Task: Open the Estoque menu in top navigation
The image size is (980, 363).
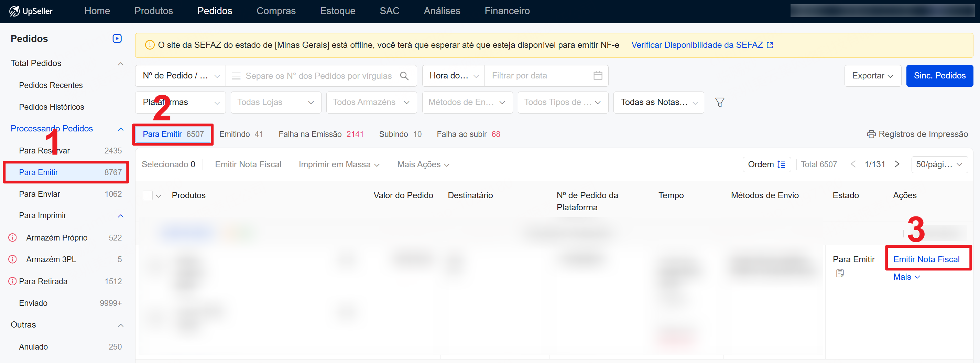Action: (x=337, y=11)
